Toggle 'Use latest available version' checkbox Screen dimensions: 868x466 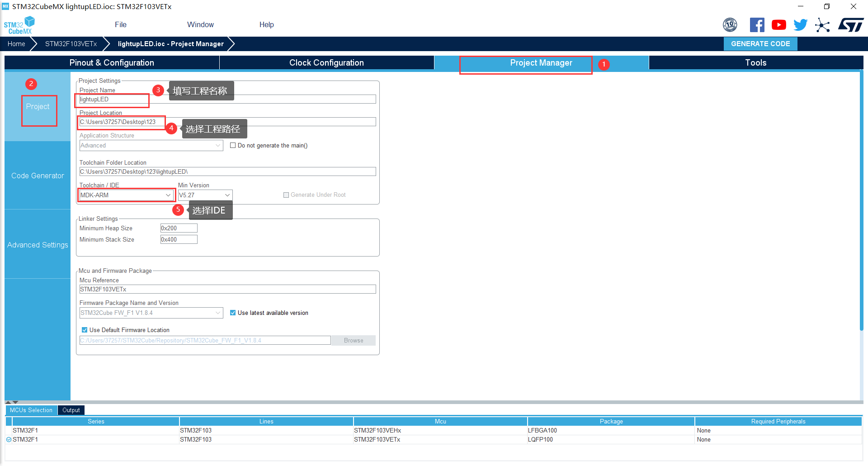pyautogui.click(x=233, y=313)
